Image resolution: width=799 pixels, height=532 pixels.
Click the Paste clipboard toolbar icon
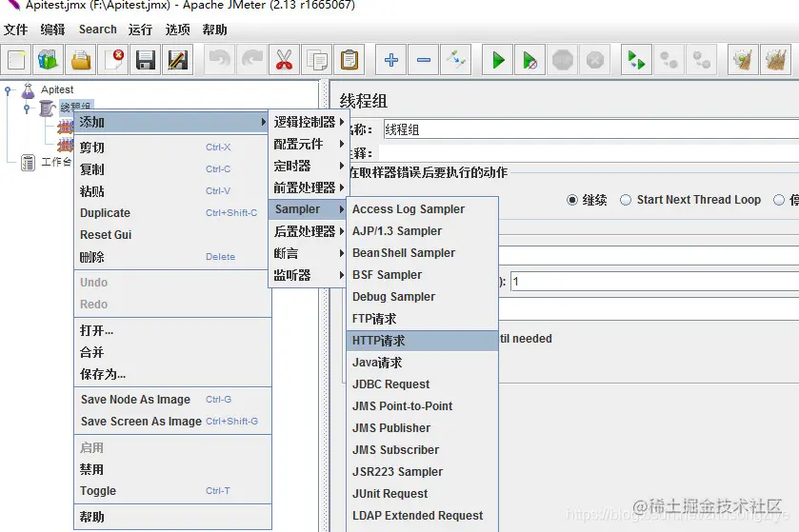(350, 60)
